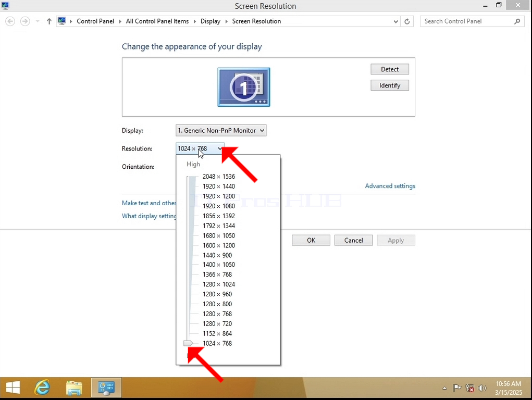Click Control Panel in breadcrumb

tap(95, 21)
